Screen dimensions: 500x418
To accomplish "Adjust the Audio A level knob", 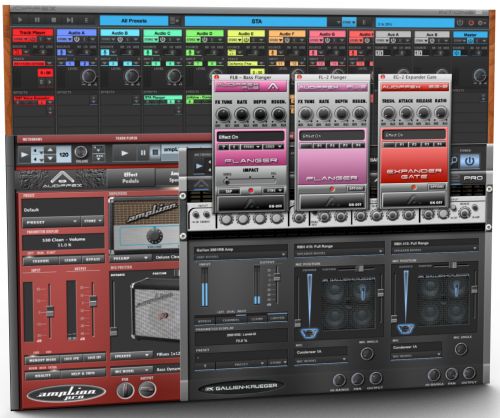I will [89, 76].
